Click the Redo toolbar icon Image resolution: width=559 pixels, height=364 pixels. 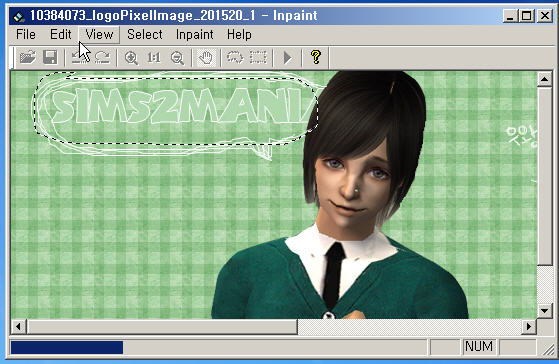tap(102, 57)
